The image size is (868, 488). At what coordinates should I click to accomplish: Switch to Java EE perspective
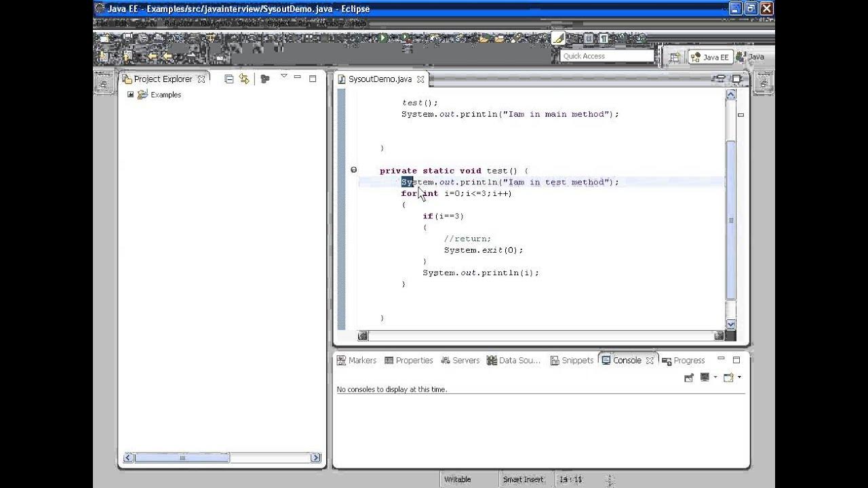click(x=709, y=58)
